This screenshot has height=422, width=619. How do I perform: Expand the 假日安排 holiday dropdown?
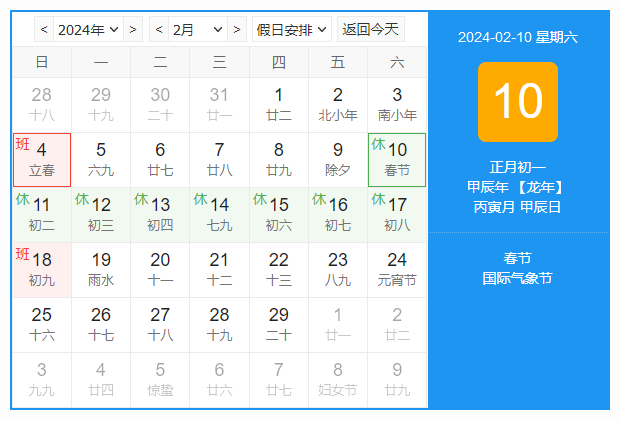[x=292, y=29]
